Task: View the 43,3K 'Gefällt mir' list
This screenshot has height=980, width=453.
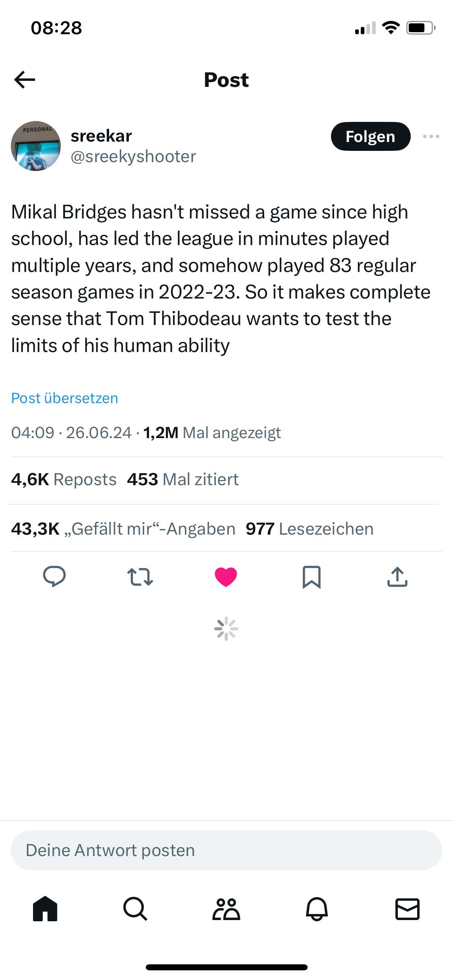Action: [x=123, y=529]
